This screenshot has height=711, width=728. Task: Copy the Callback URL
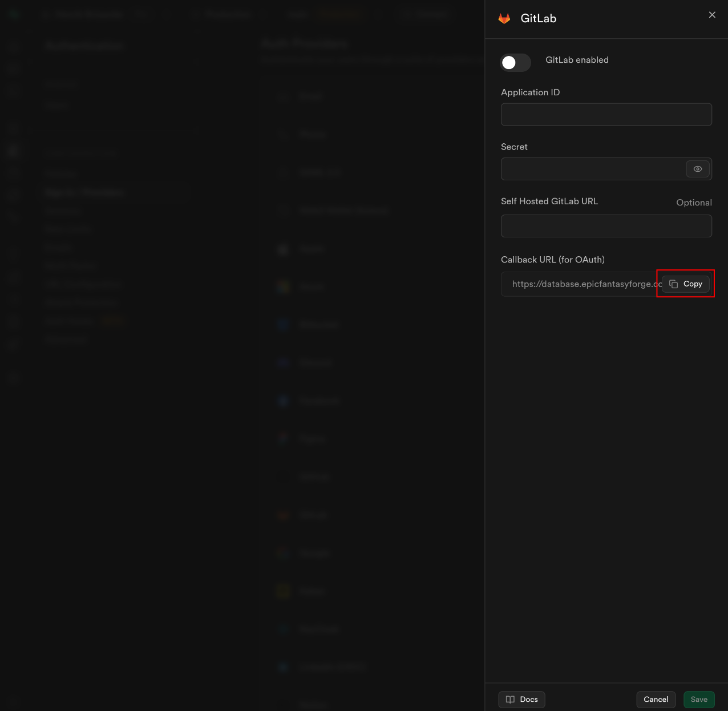tap(686, 284)
